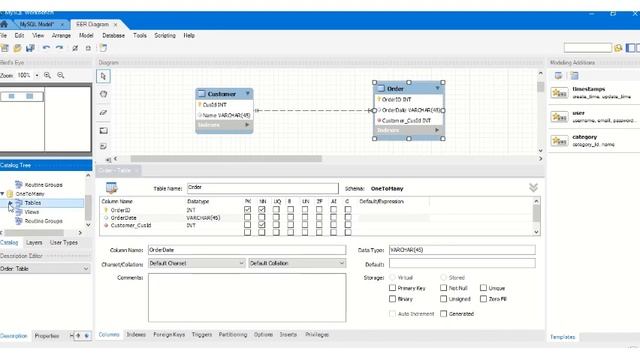Select the Views tree item
The width and height of the screenshot is (640, 360).
coord(32,212)
